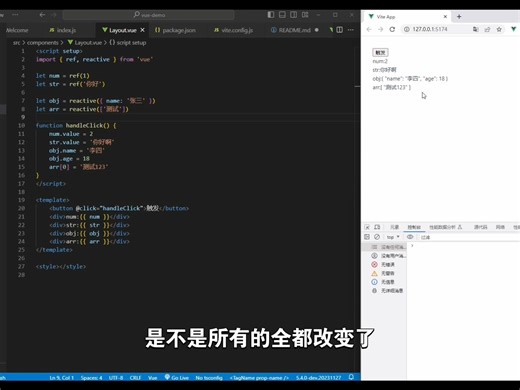
Task: Change indentation via Spaces: 4 status item
Action: [x=91, y=378]
